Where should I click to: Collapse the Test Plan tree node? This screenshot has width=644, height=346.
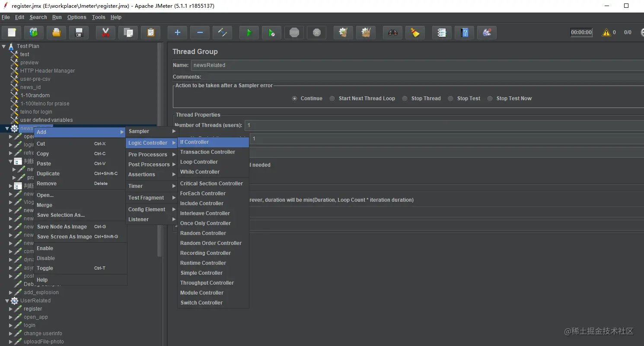click(3, 46)
